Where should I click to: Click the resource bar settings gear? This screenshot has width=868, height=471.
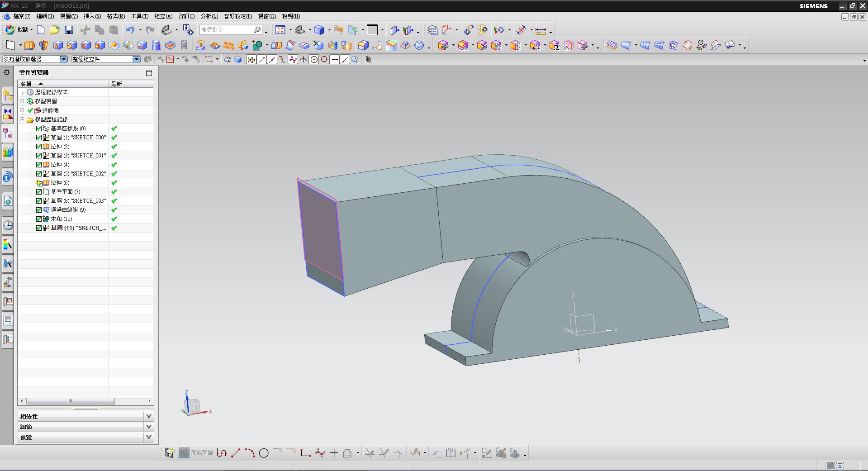tap(7, 72)
